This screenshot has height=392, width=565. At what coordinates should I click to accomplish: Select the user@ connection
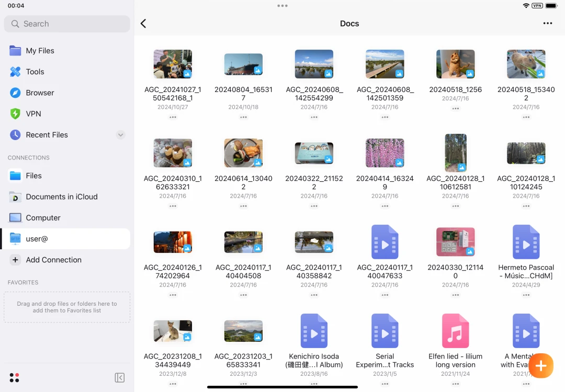pyautogui.click(x=37, y=239)
